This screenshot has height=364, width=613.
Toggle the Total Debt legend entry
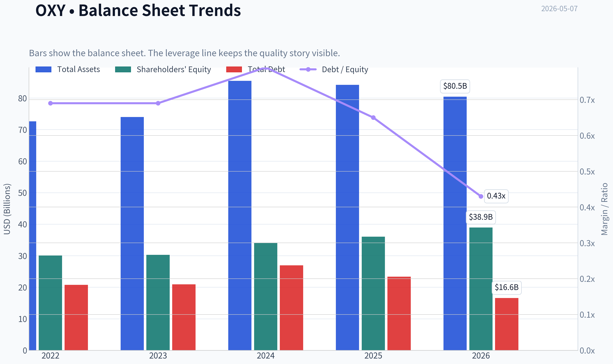[x=256, y=69]
